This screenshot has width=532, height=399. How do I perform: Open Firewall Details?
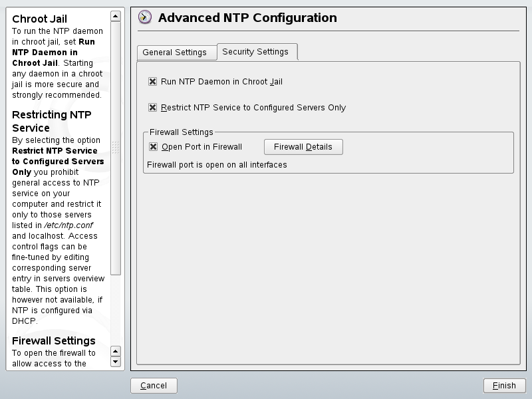click(303, 147)
